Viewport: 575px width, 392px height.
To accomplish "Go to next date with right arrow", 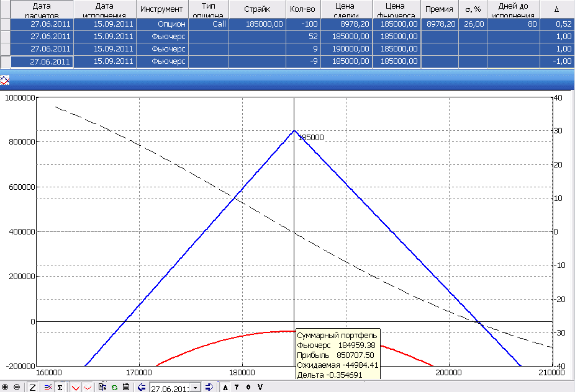I will pyautogui.click(x=209, y=387).
